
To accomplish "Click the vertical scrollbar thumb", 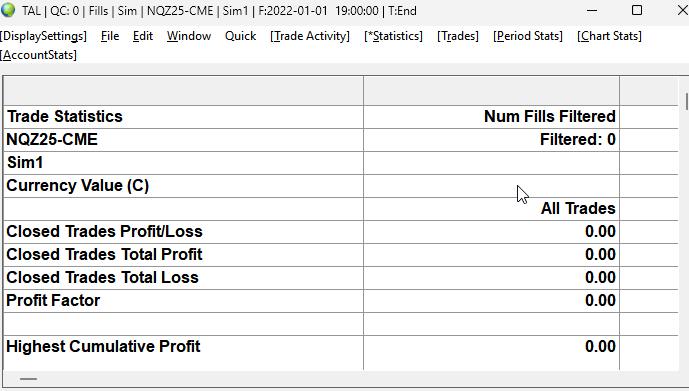I will [686, 101].
